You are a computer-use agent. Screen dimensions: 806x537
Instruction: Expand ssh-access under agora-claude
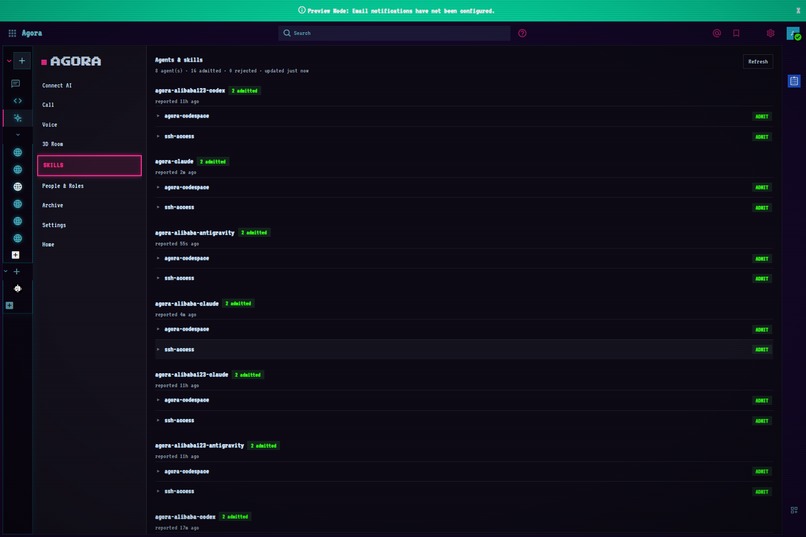(x=158, y=207)
